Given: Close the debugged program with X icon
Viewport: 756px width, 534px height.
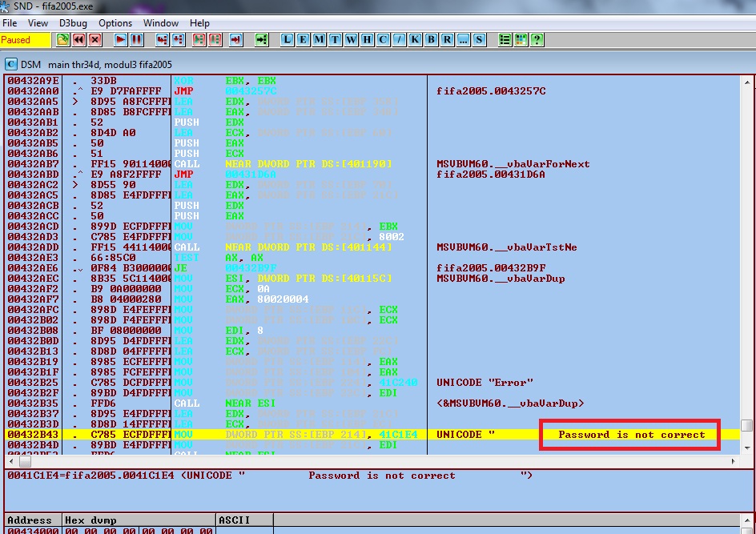Looking at the screenshot, I should [x=95, y=39].
